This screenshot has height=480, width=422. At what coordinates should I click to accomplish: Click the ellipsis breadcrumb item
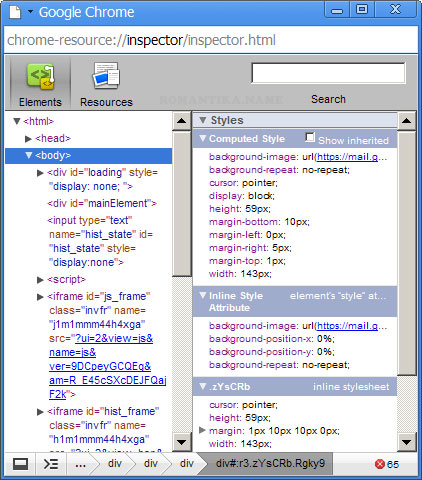click(80, 464)
